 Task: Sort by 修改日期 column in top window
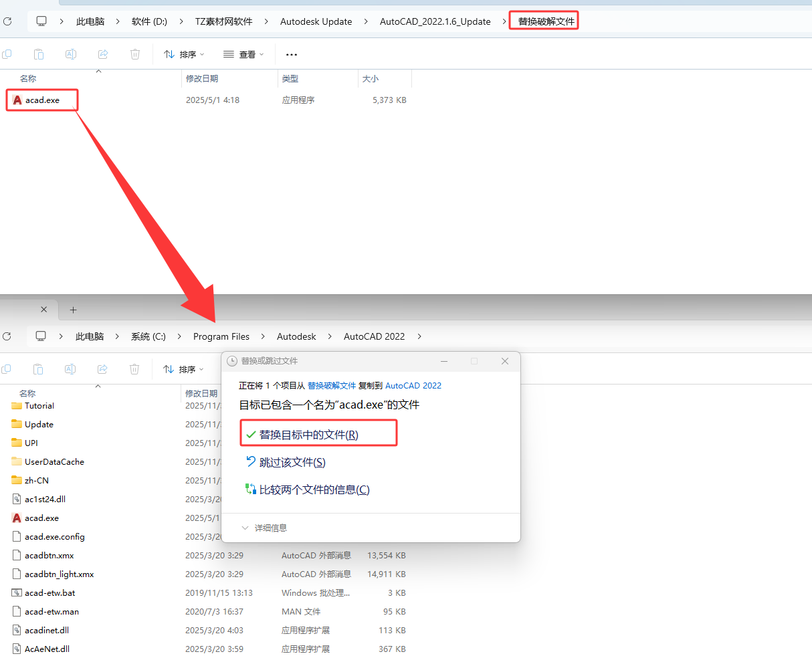click(202, 78)
